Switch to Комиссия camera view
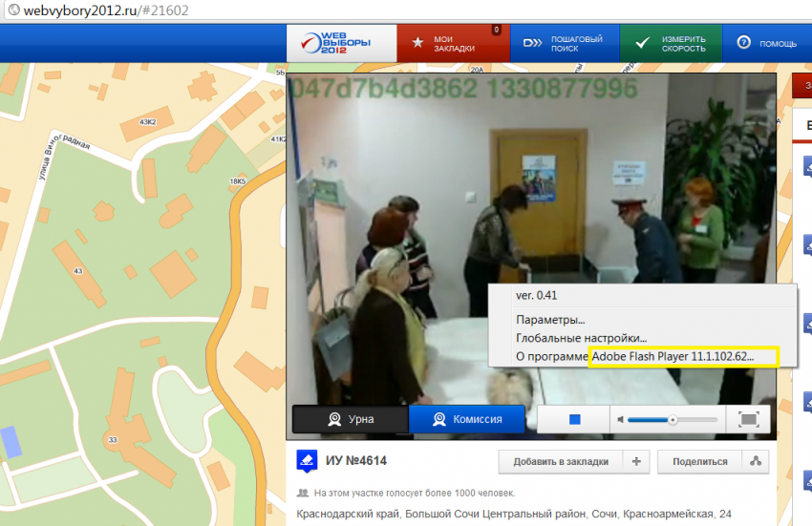This screenshot has height=526, width=812. (467, 419)
